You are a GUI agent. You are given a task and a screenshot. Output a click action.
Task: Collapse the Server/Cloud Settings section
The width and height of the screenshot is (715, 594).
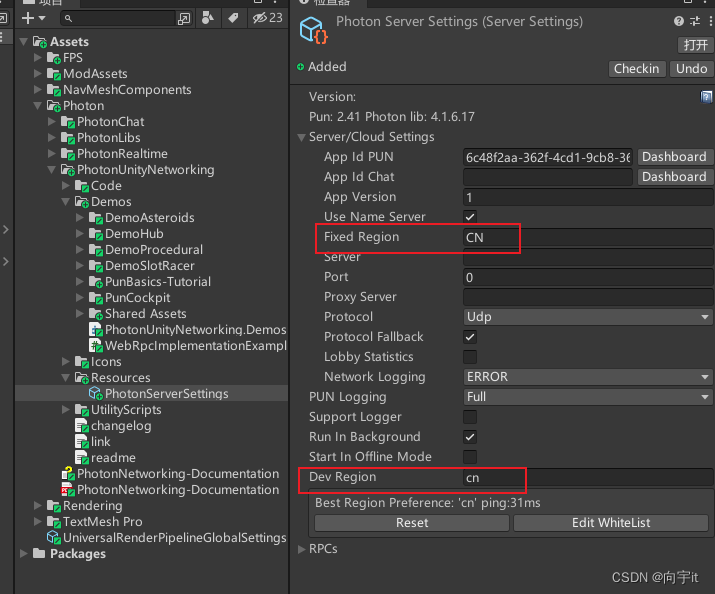click(x=301, y=137)
